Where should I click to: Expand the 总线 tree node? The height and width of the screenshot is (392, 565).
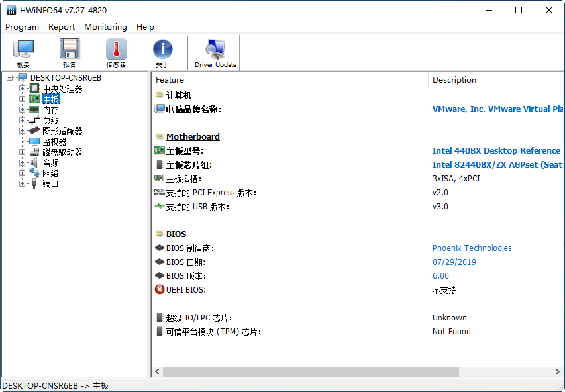click(22, 120)
